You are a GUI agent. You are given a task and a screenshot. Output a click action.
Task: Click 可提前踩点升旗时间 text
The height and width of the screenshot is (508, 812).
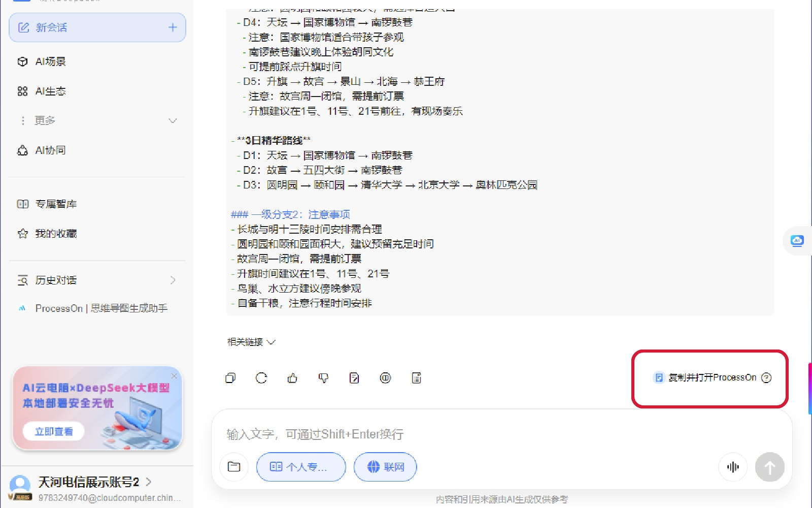pyautogui.click(x=295, y=67)
